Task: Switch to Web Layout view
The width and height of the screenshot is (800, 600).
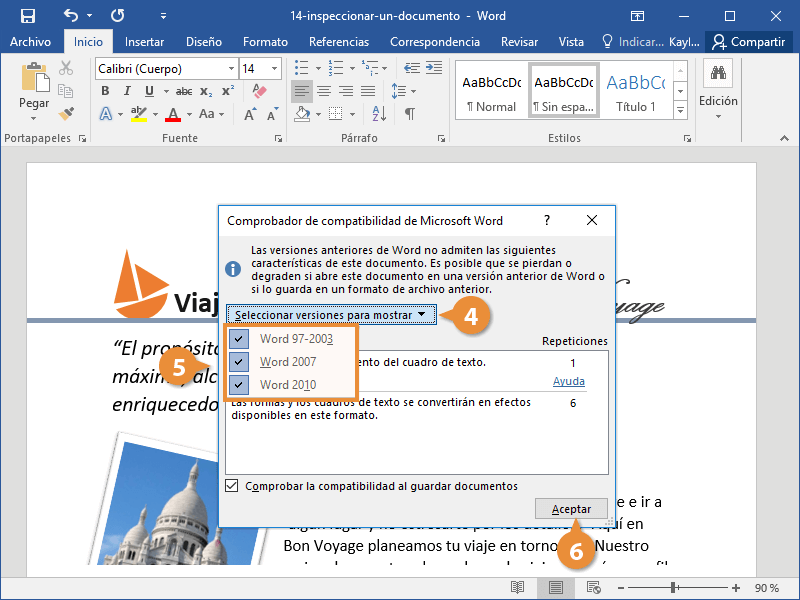Action: (593, 588)
